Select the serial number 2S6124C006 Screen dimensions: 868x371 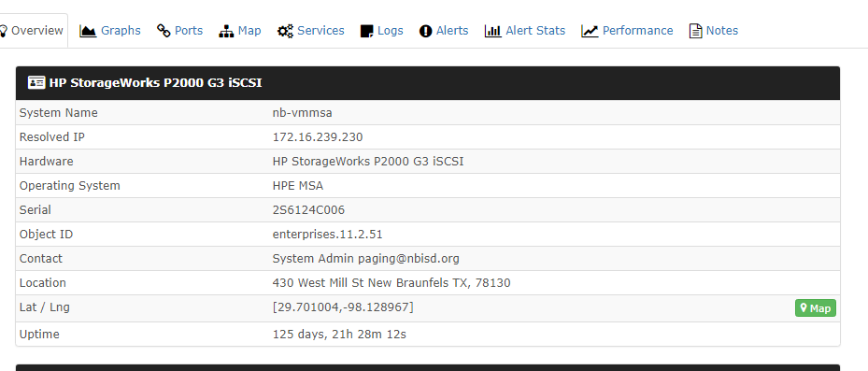pyautogui.click(x=308, y=210)
